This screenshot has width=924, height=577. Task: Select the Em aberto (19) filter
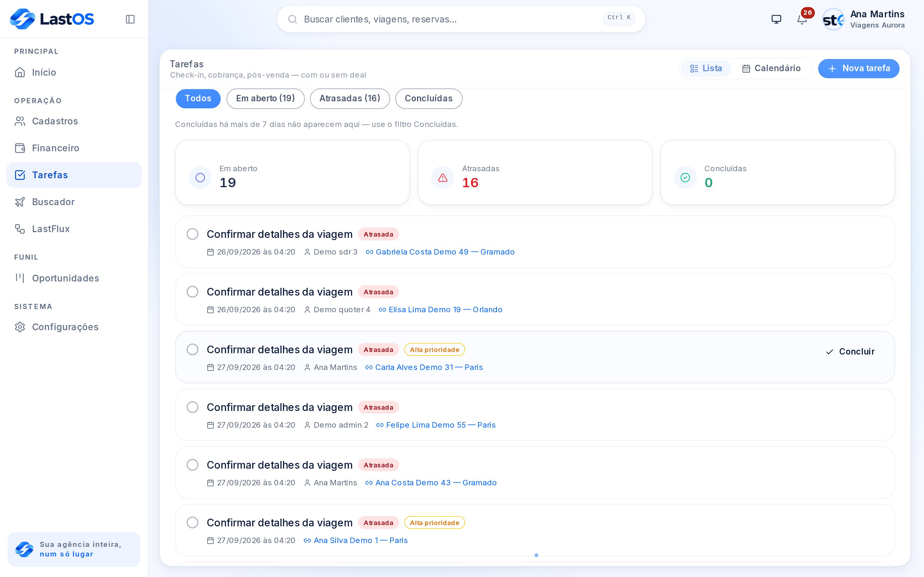pyautogui.click(x=265, y=98)
